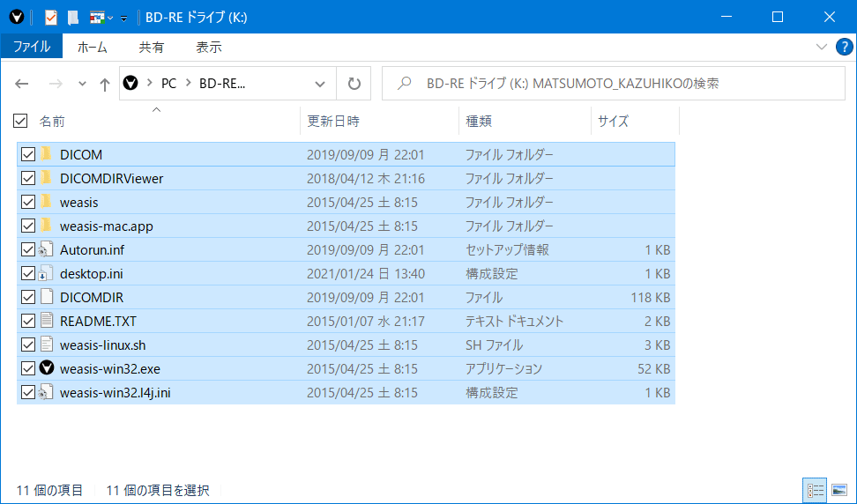Uncheck the weasis-win32.exe checkbox

tap(28, 368)
